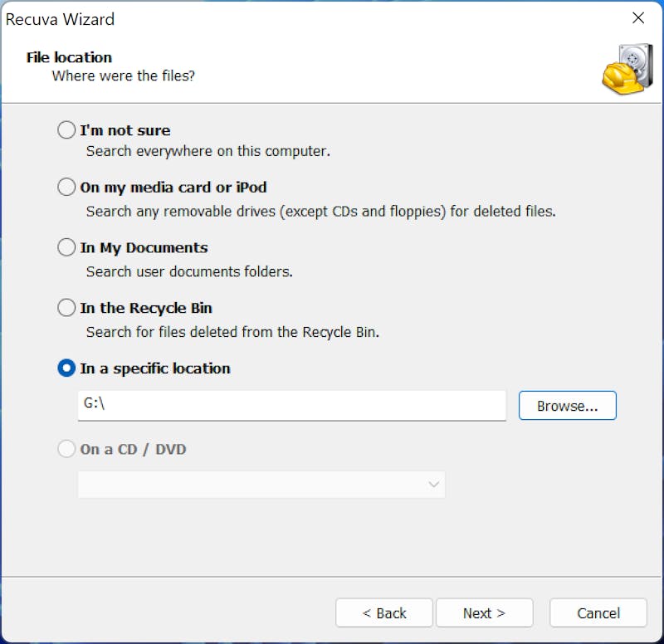Click the "Recuva Wizard" title bar text
Viewport: 664px width, 644px height.
pos(60,19)
